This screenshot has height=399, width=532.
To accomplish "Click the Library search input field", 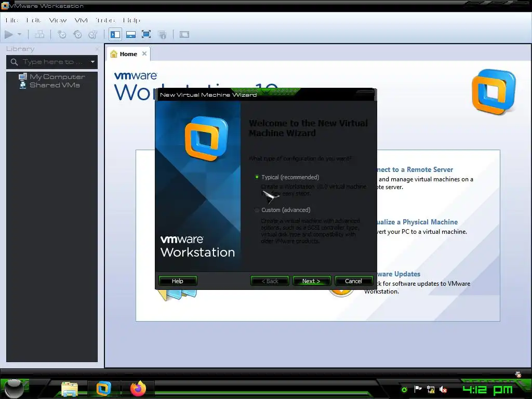I will click(52, 62).
